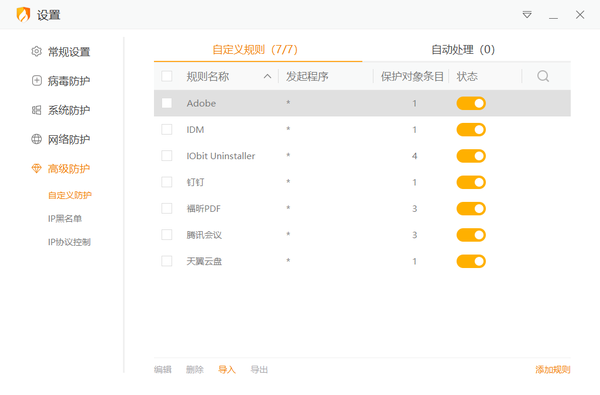This screenshot has height=395, width=600.
Task: Click the plus shield icon for 病毒防护
Action: click(x=36, y=81)
